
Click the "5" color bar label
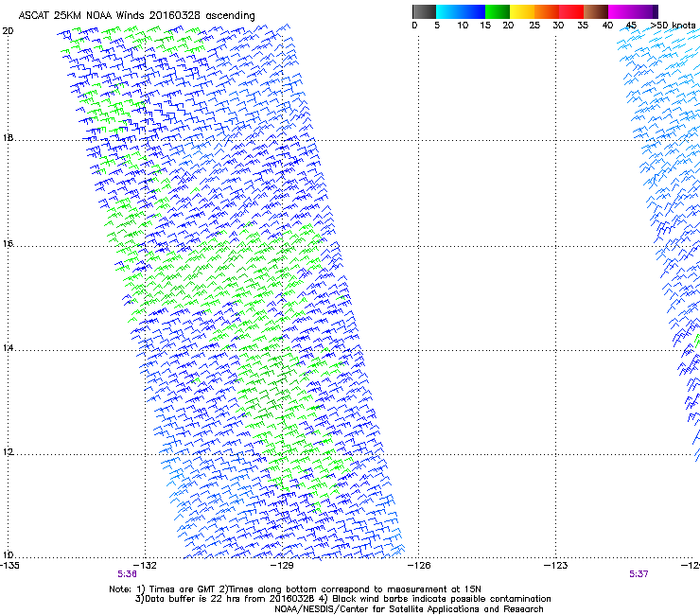click(x=437, y=26)
